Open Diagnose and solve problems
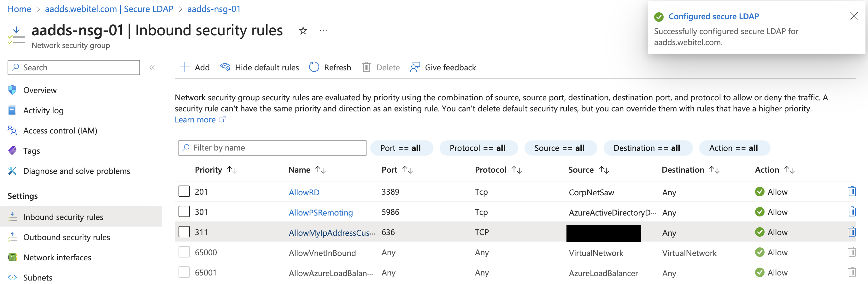This screenshot has width=868, height=284. pyautogui.click(x=77, y=171)
